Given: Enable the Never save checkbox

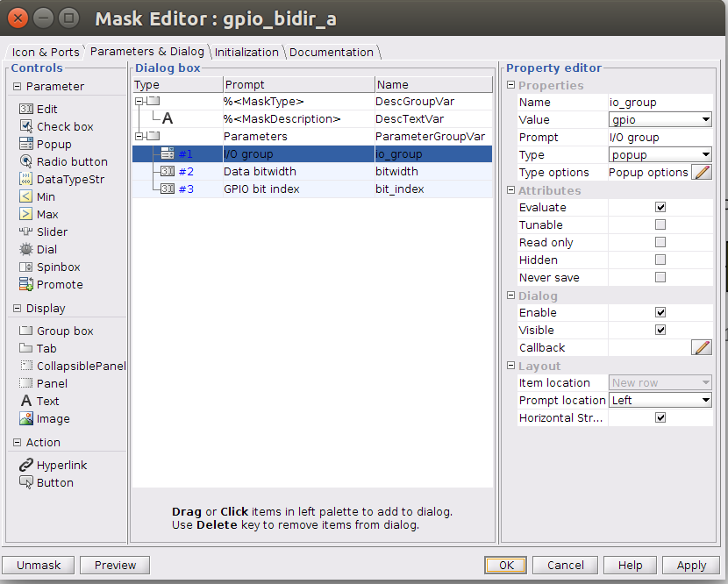Looking at the screenshot, I should pyautogui.click(x=660, y=278).
